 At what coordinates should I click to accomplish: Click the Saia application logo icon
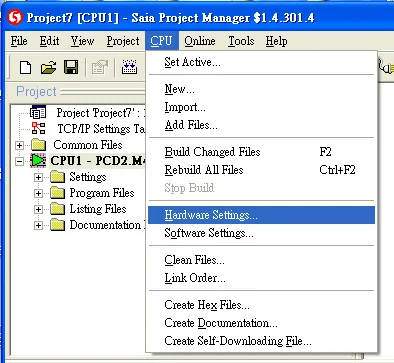(15, 17)
